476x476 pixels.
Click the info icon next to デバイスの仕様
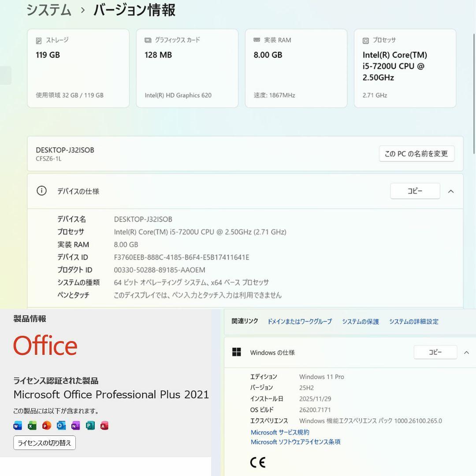(x=42, y=191)
